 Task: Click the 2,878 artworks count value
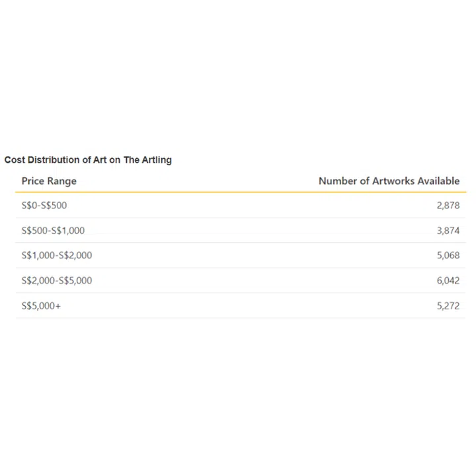[448, 206]
